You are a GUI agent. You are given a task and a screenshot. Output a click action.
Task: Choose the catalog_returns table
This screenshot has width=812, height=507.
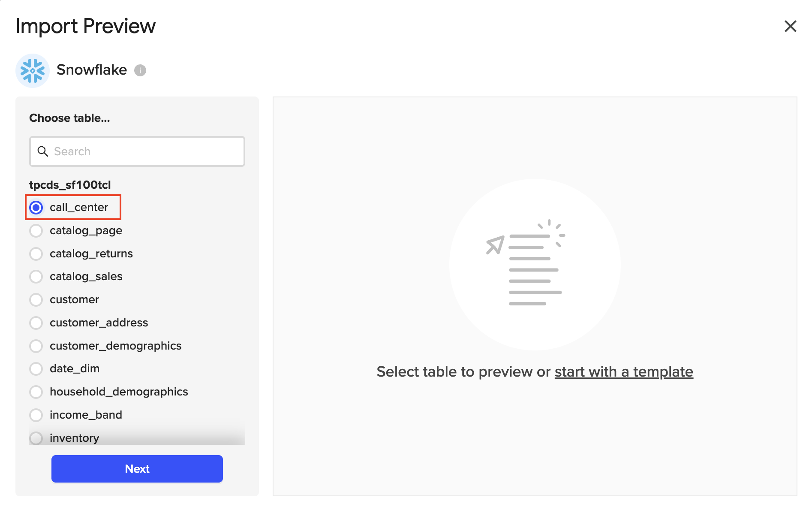(x=36, y=254)
